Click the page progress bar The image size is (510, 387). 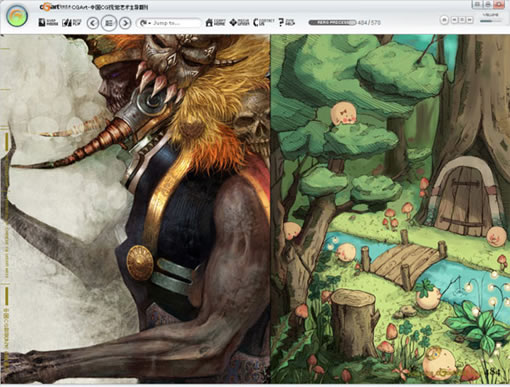pos(332,23)
